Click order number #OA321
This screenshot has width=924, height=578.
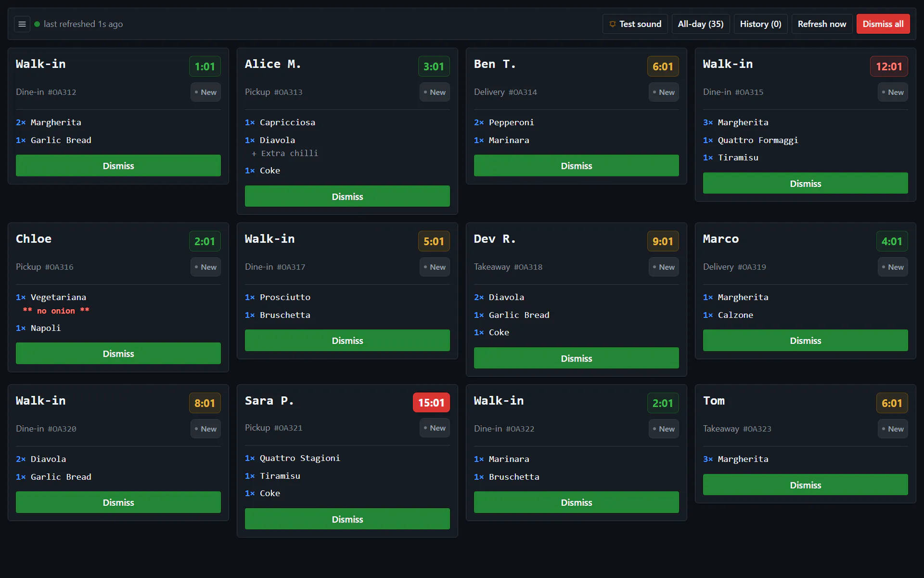click(x=288, y=428)
